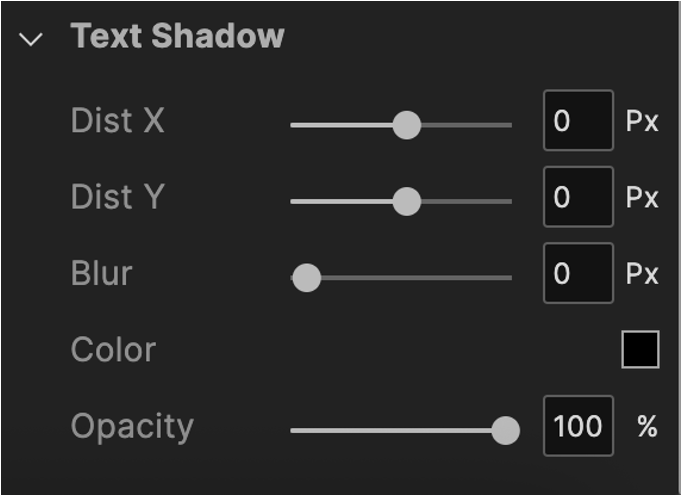Click the Dist X slider handle
682x496 pixels.
click(406, 125)
